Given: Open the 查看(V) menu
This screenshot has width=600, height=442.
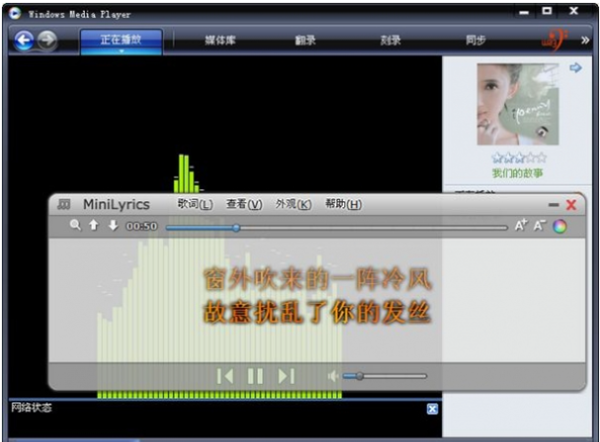Looking at the screenshot, I should tap(244, 204).
